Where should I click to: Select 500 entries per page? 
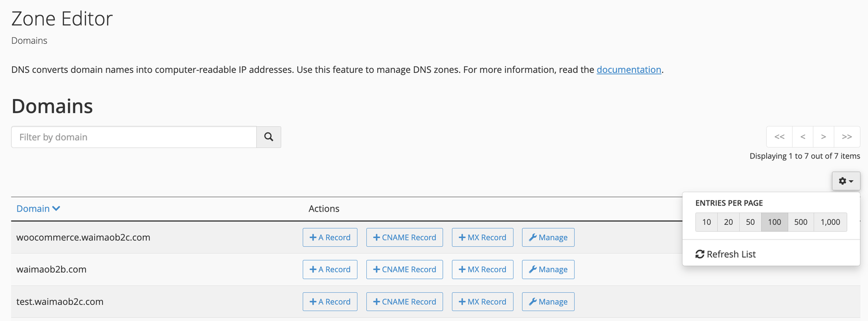point(800,222)
